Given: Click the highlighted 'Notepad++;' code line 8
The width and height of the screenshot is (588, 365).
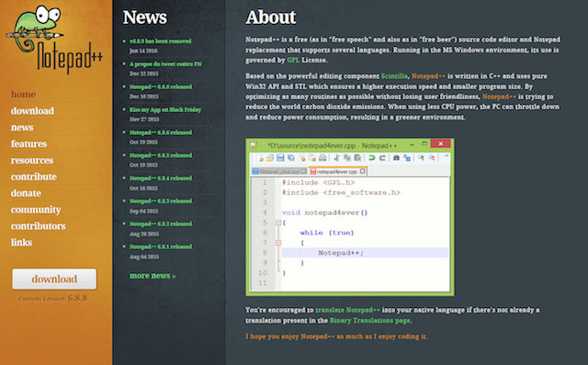Looking at the screenshot, I should tap(365, 253).
